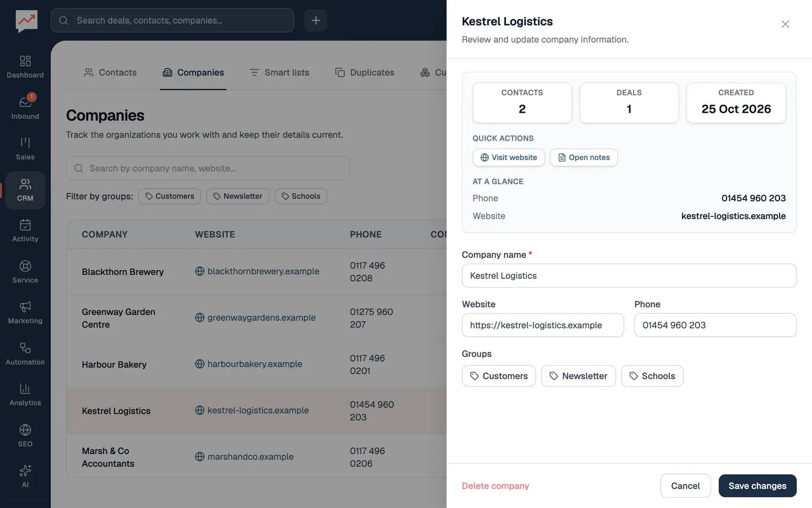Open the blackthornbrewery.example website link
812x508 pixels.
pyautogui.click(x=263, y=271)
